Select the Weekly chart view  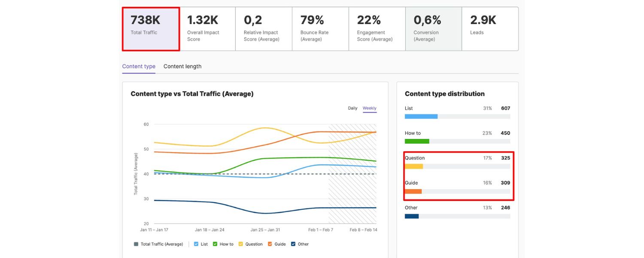click(370, 108)
